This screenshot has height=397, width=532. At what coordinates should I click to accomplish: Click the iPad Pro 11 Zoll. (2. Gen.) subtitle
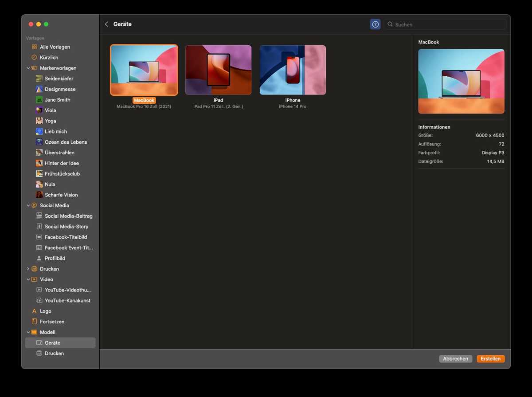point(219,106)
